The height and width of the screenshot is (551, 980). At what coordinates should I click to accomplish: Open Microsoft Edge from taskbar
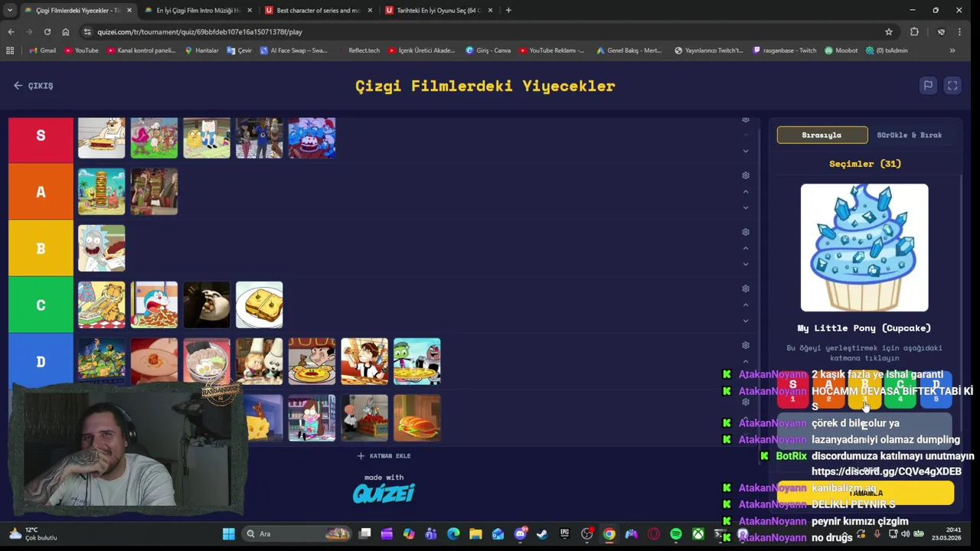[453, 533]
